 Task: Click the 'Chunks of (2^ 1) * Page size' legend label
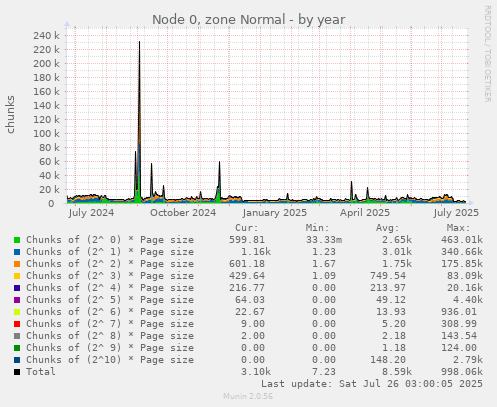pyautogui.click(x=110, y=252)
